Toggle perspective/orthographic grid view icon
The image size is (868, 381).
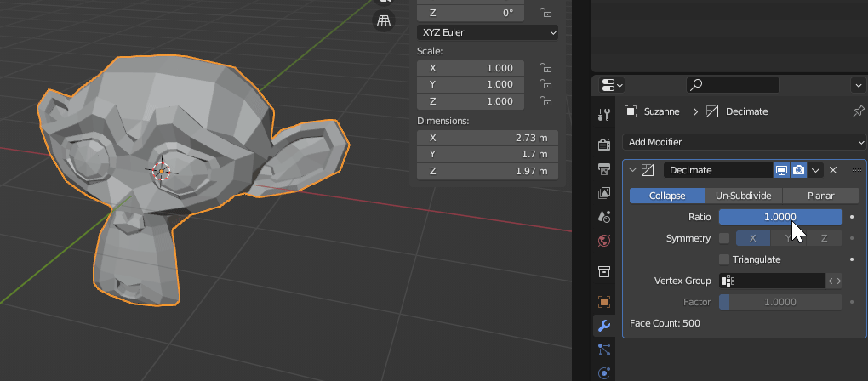pos(384,21)
